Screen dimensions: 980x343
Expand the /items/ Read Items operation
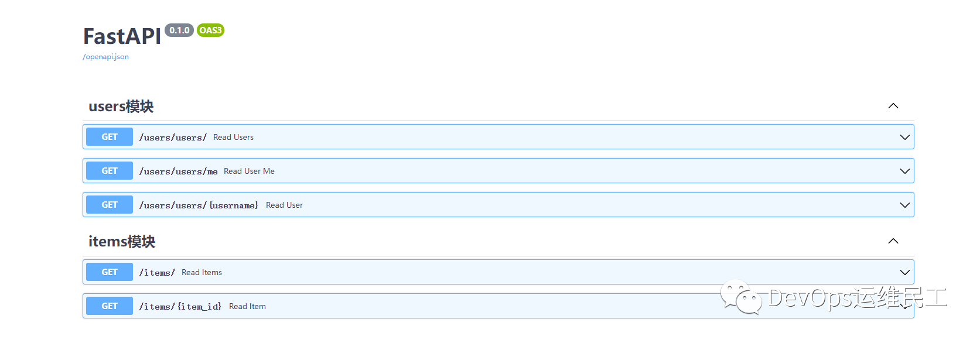tap(903, 272)
